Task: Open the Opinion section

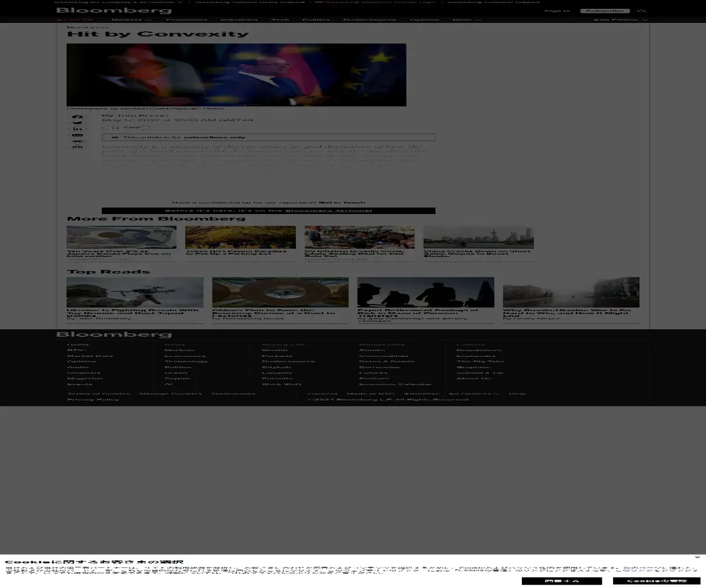Action: pyautogui.click(x=424, y=20)
